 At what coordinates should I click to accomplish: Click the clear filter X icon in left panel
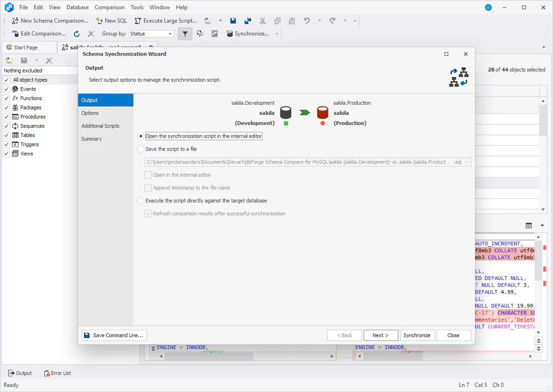(49, 60)
